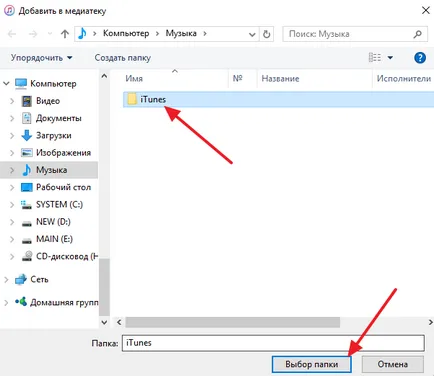
Task: Click the Forward navigation arrow
Action: coord(33,34)
